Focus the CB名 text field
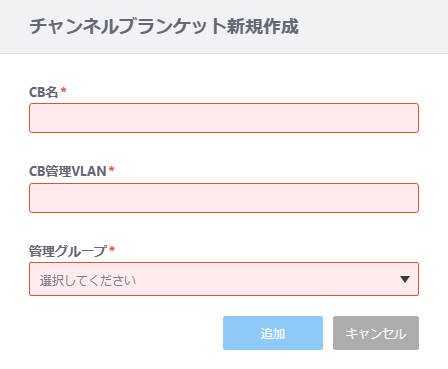Screen dimensions: 448x369 [x=224, y=118]
